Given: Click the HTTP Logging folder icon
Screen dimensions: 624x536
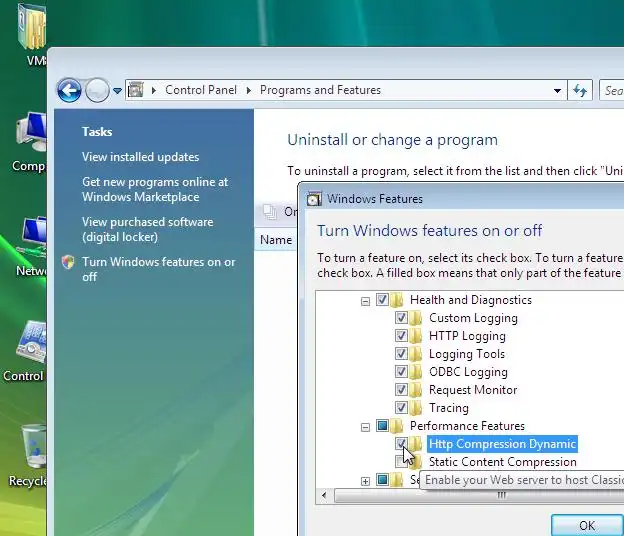Looking at the screenshot, I should click(415, 335).
